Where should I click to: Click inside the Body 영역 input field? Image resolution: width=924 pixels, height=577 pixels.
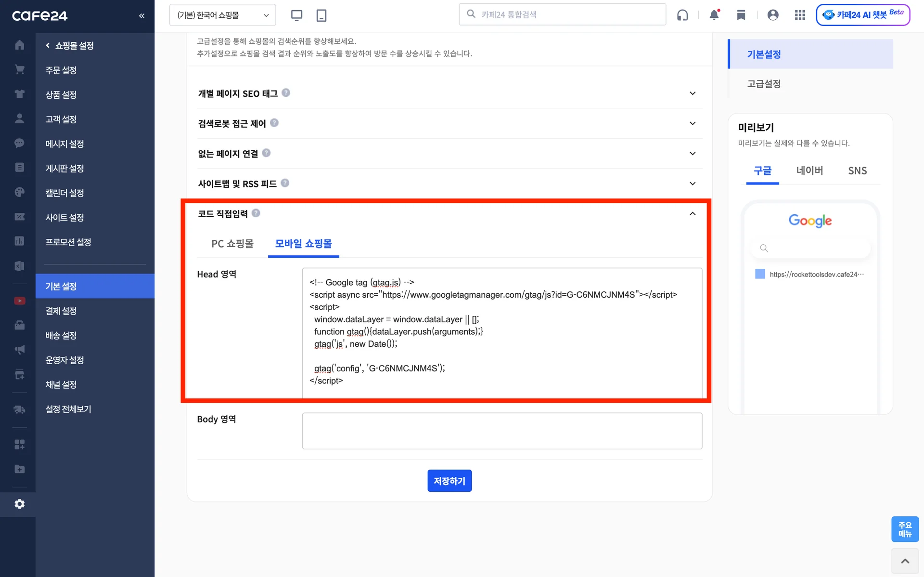(x=502, y=430)
